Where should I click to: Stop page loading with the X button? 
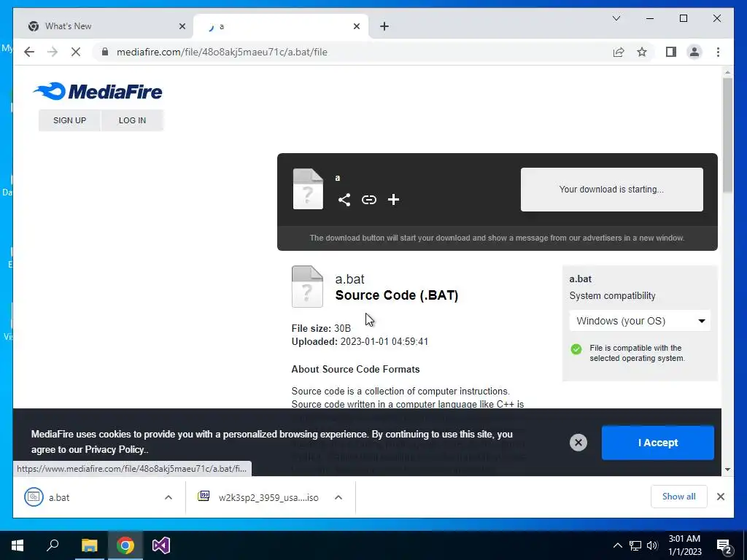point(76,52)
